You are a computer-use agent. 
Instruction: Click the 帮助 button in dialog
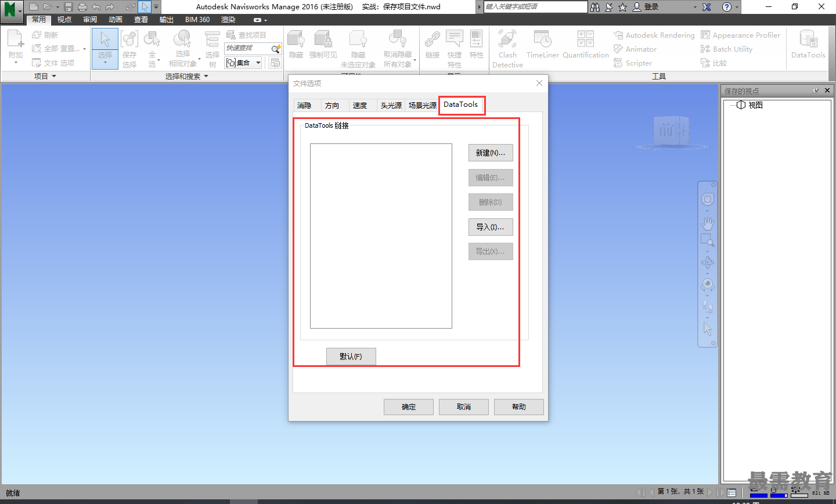click(519, 407)
